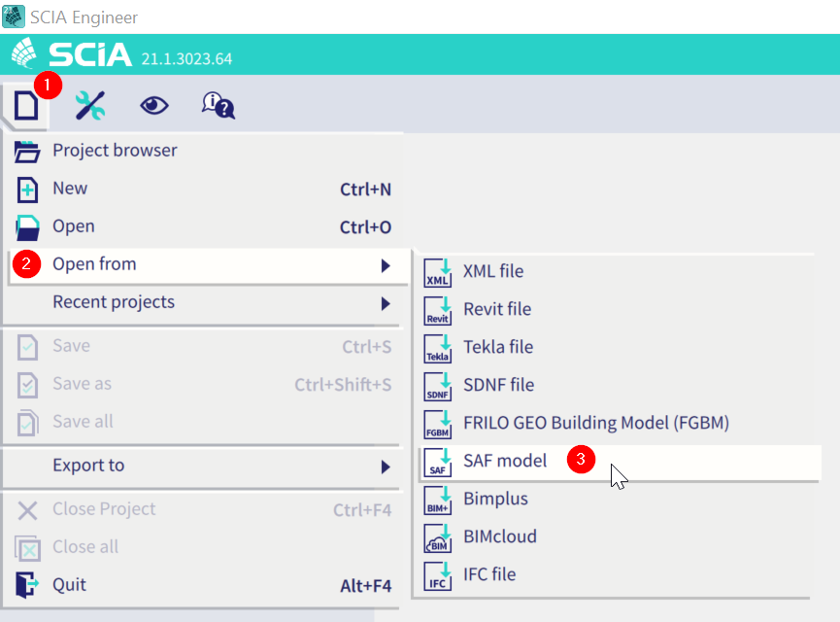Expand the Export to submenu arrow

tap(386, 466)
